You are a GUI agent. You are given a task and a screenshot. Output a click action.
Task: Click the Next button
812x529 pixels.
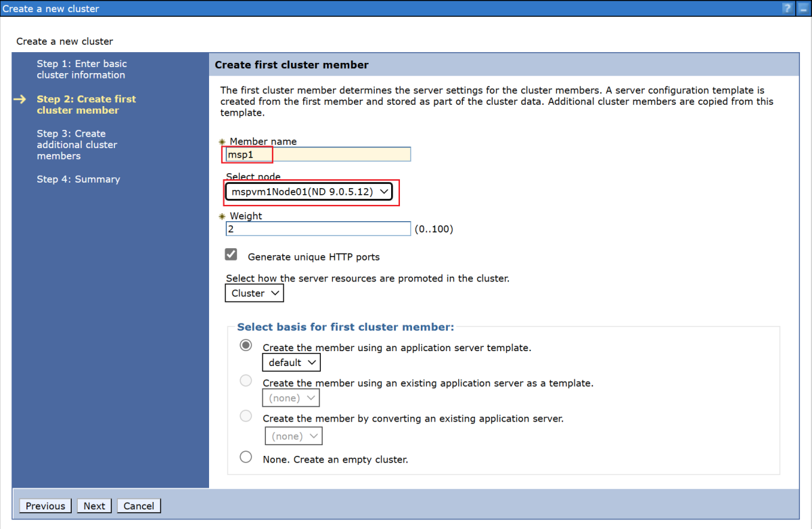(94, 505)
